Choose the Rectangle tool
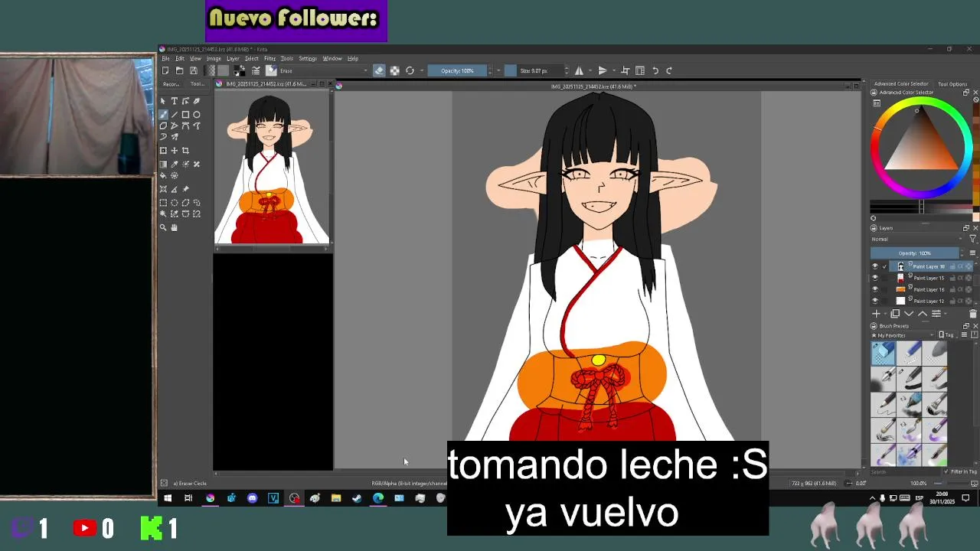980x551 pixels. coord(185,114)
